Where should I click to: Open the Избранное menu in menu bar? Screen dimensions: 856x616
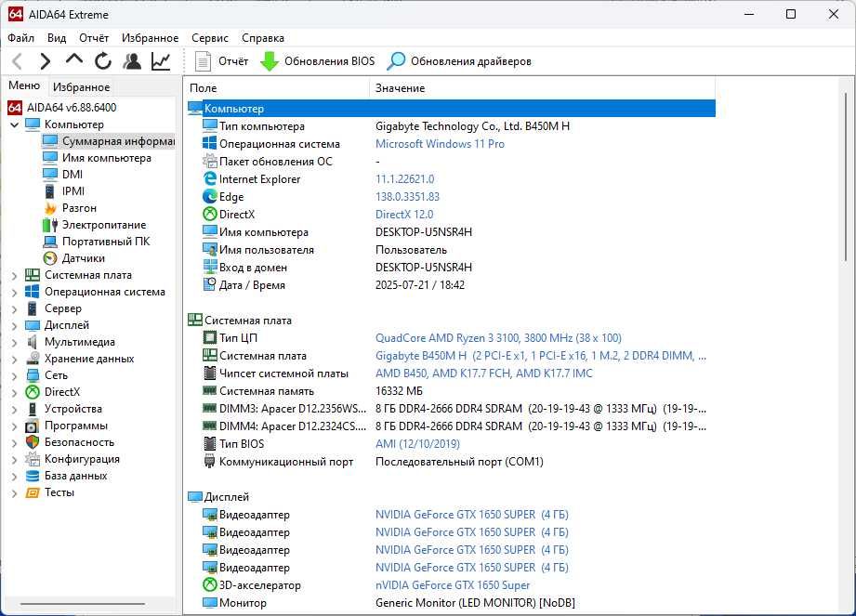(151, 38)
